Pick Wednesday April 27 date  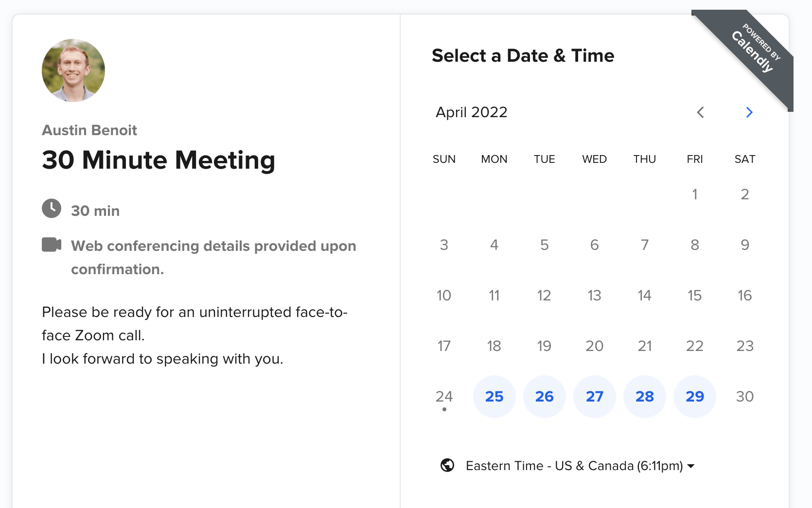(x=594, y=397)
